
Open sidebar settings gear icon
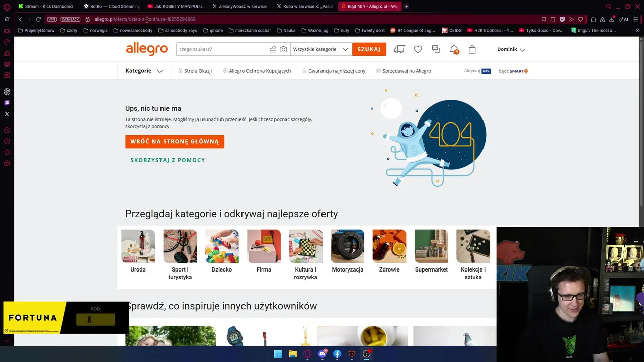7,163
